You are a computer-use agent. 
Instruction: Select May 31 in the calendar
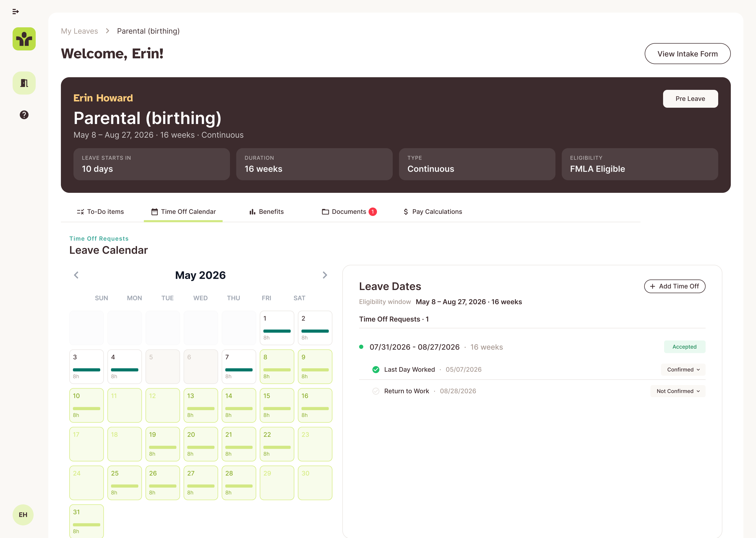point(86,521)
